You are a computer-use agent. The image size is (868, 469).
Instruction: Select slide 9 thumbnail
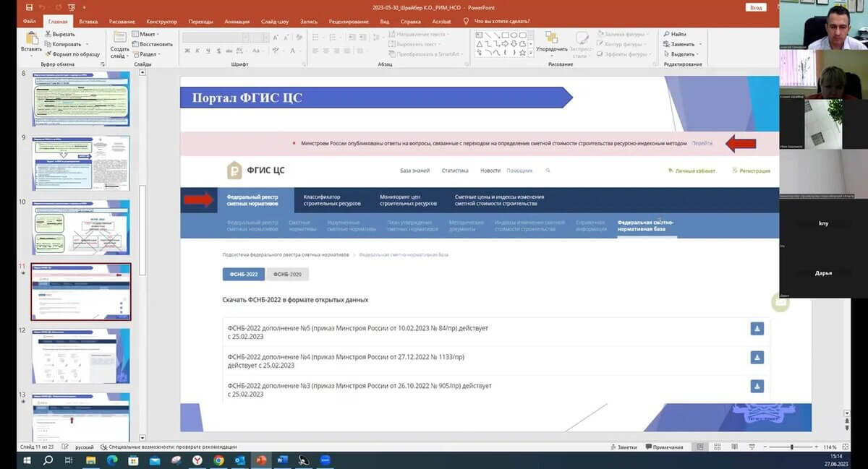(x=81, y=163)
